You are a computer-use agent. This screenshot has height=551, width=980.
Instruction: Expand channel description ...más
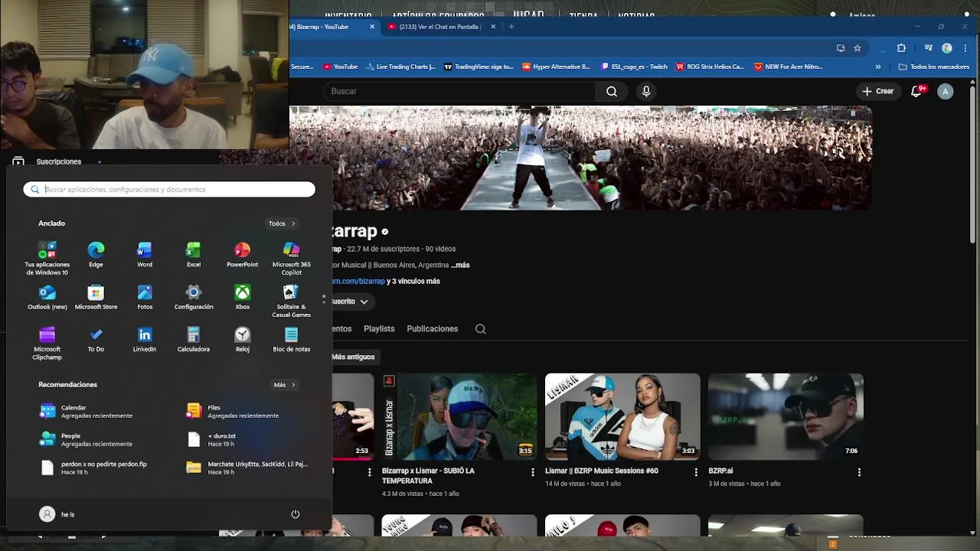460,265
